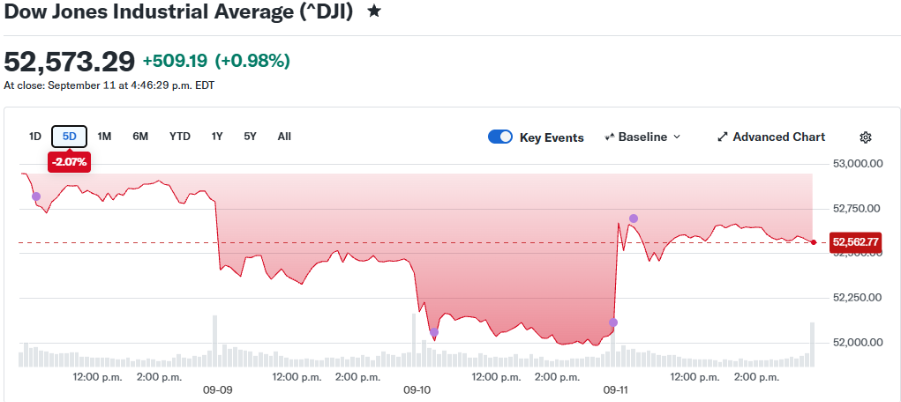Click the Advanced Chart expand arrows icon
901x402 pixels.
(722, 137)
